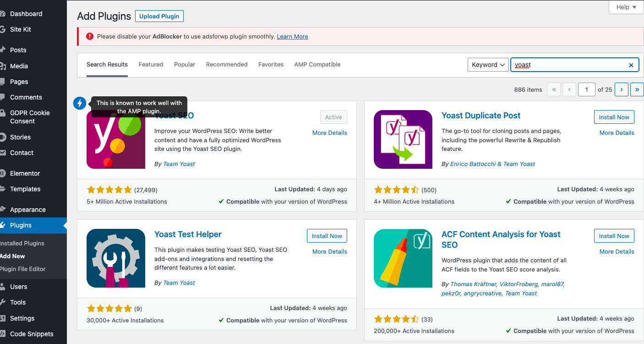Viewport: 644px width, 344px height.
Task: Switch to the Recommended tab
Action: (227, 65)
